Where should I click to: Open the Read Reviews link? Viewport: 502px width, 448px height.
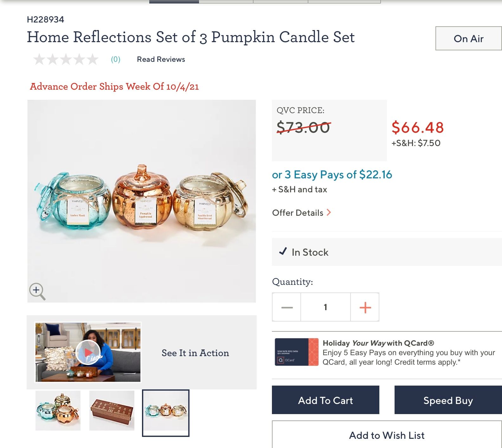click(161, 59)
